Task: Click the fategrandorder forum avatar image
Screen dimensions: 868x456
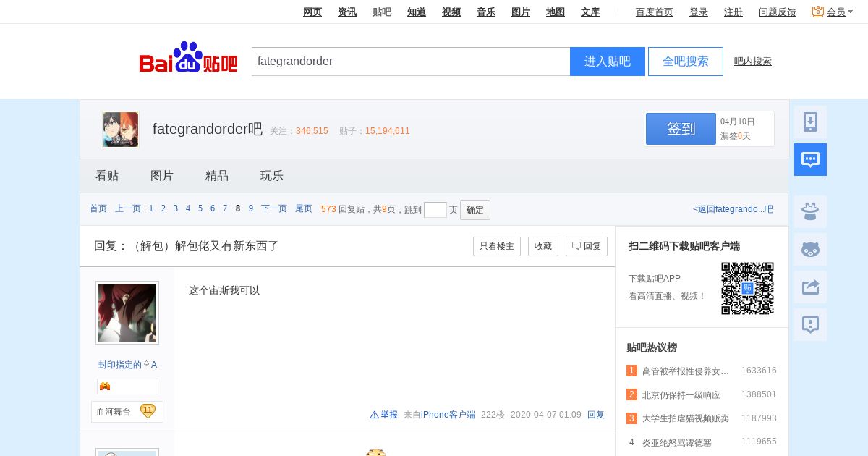Action: pyautogui.click(x=121, y=130)
